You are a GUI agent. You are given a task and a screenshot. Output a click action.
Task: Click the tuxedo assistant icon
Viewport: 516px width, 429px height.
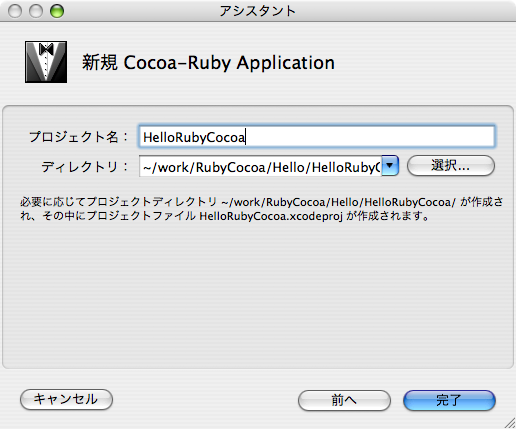click(x=46, y=62)
